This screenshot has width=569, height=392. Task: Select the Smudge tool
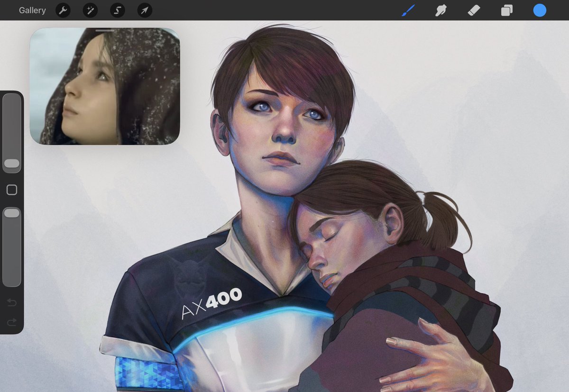coord(441,10)
